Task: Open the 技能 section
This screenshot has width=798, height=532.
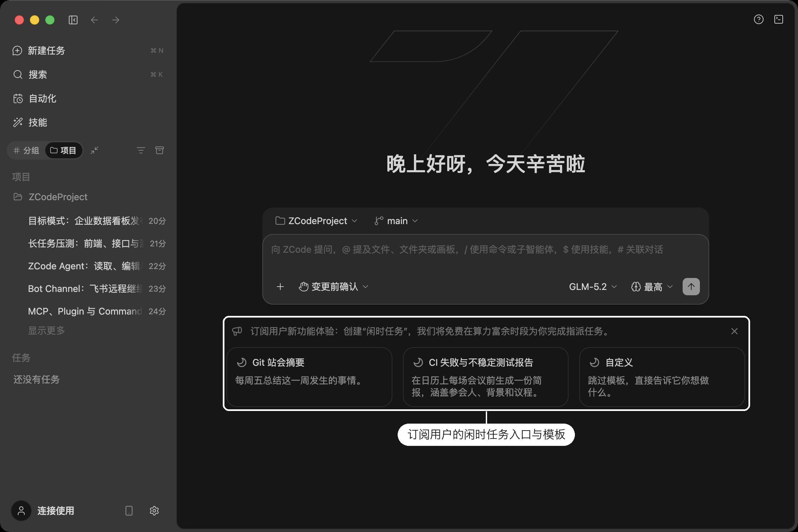Action: pos(88,122)
